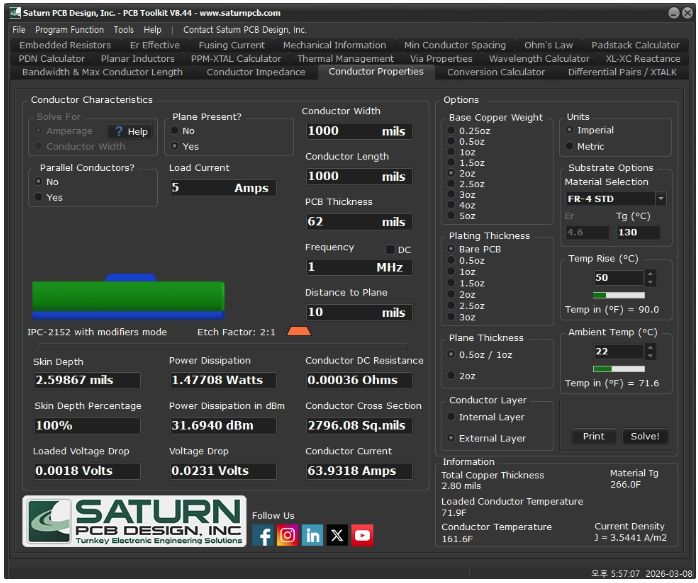Open the Tools menu
Image resolution: width=698 pixels, height=583 pixels.
tap(123, 30)
